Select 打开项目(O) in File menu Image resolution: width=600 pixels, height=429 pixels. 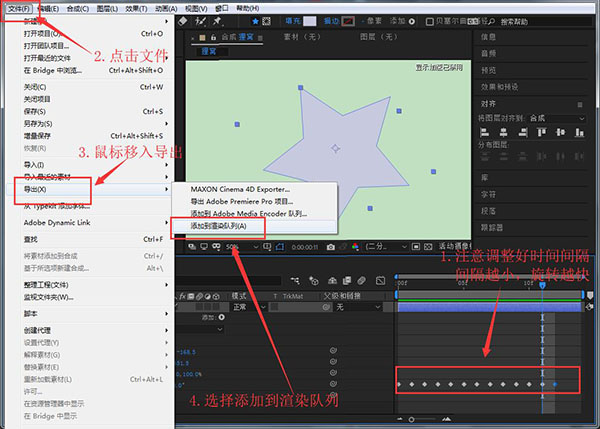click(90, 34)
